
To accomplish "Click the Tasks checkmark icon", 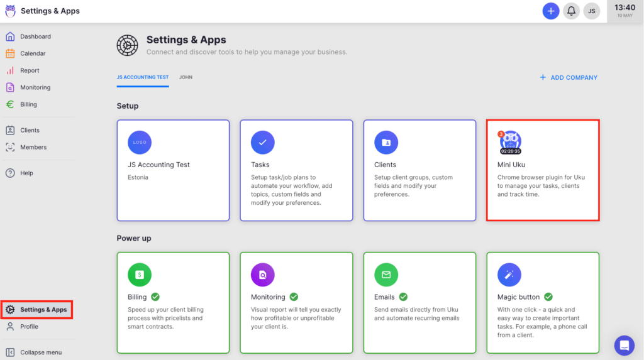I will pyautogui.click(x=263, y=143).
